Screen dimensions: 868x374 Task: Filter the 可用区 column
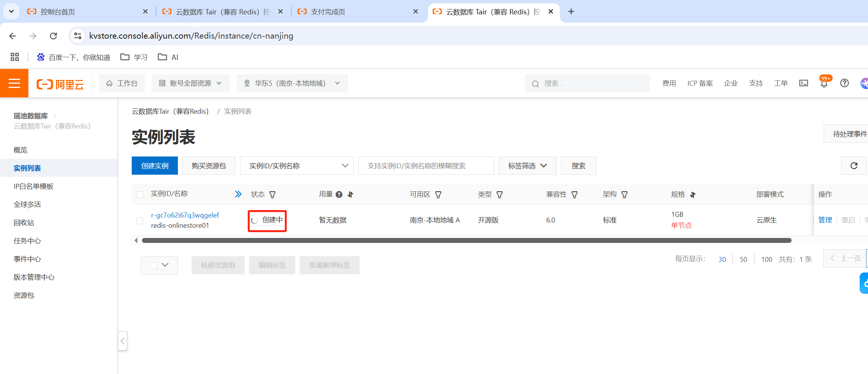pyautogui.click(x=438, y=195)
